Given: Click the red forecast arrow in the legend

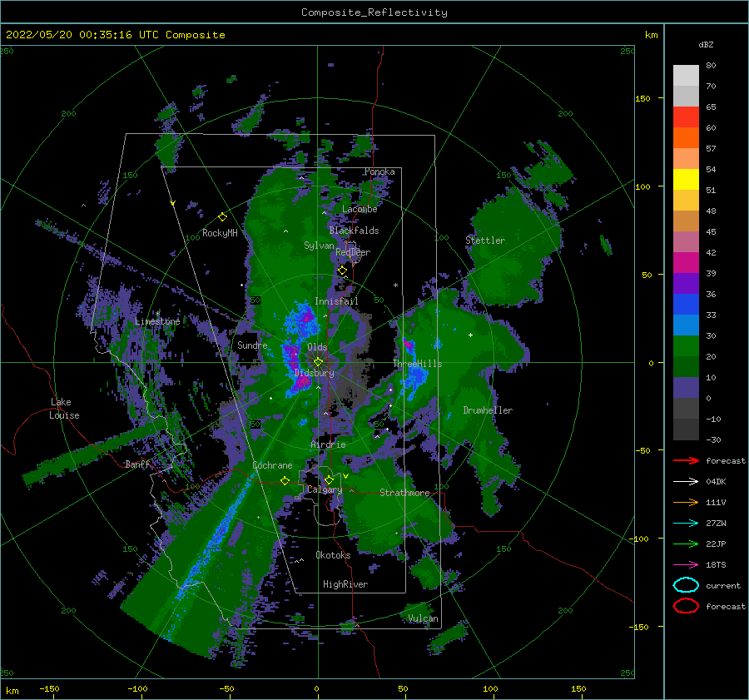Looking at the screenshot, I should (x=686, y=460).
